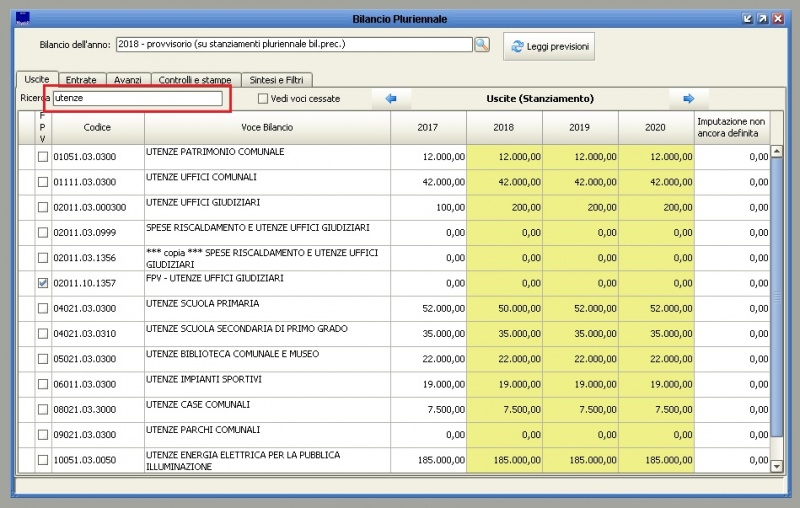Click the application icon in the title bar
The height and width of the screenshot is (508, 800).
[23, 18]
